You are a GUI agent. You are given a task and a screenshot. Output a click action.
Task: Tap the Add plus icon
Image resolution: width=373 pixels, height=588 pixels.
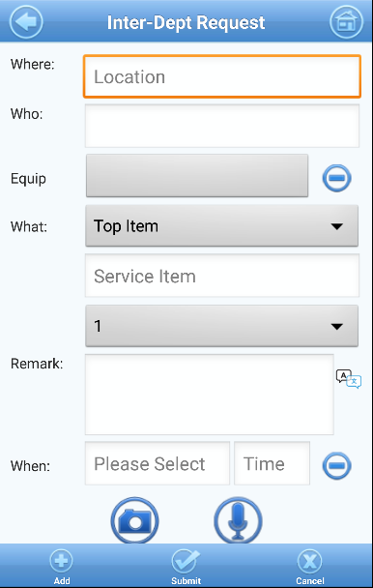point(62,567)
